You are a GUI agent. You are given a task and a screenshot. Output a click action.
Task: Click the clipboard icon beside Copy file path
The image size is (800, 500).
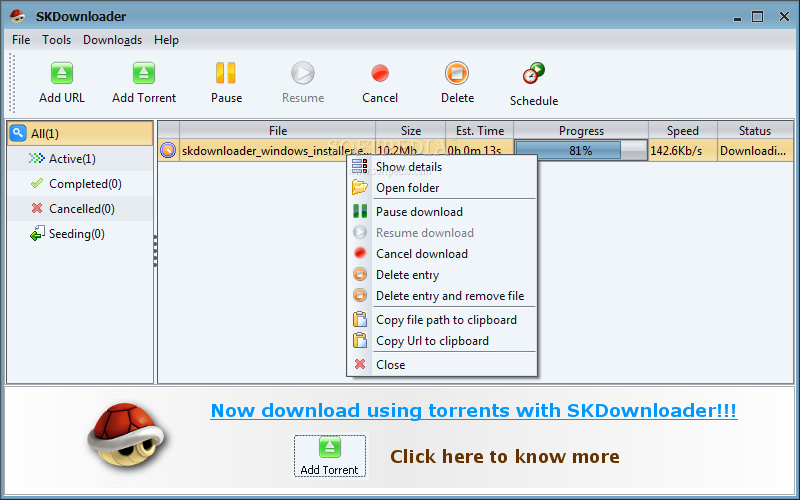click(360, 319)
